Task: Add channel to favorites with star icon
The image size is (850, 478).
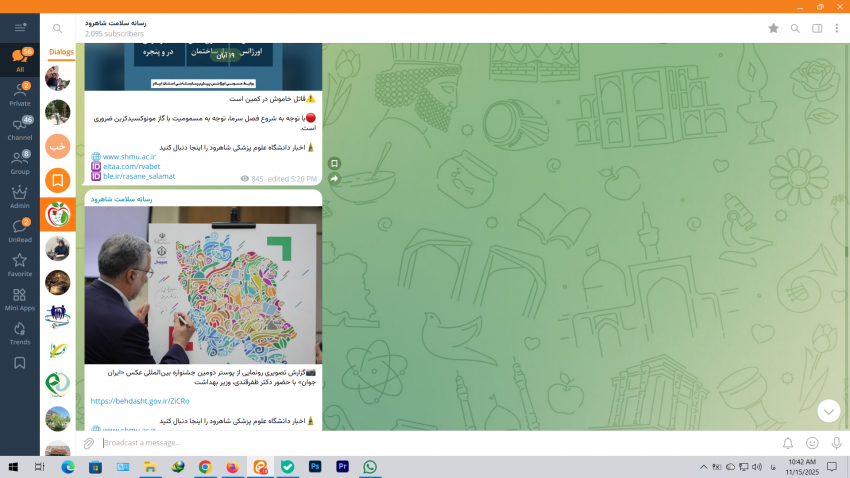Action: pos(773,28)
